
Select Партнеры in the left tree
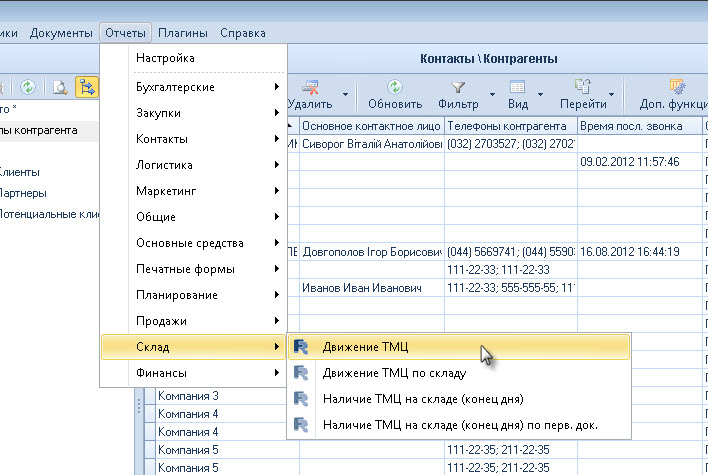point(23,193)
